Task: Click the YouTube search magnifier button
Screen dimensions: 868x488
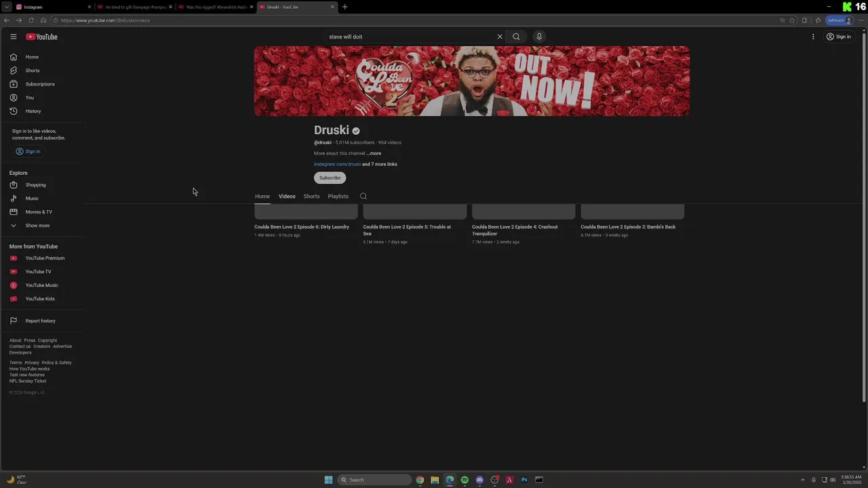Action: click(516, 37)
